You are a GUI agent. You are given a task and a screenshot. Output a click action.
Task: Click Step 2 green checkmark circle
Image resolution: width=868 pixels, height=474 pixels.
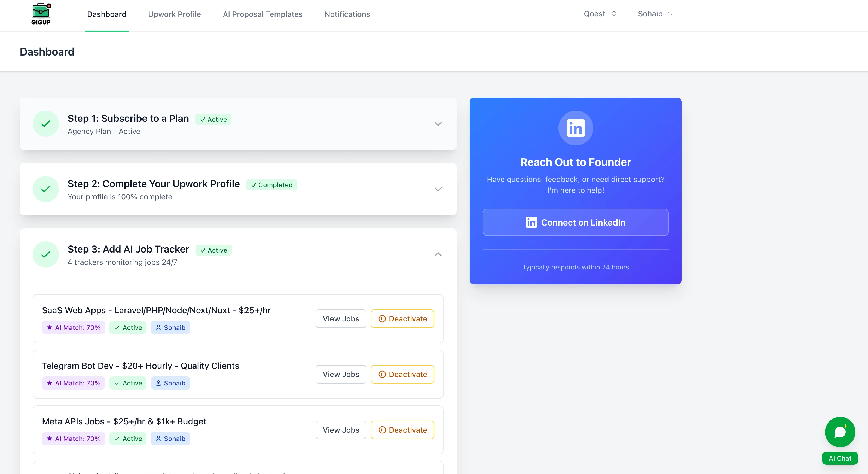(46, 189)
